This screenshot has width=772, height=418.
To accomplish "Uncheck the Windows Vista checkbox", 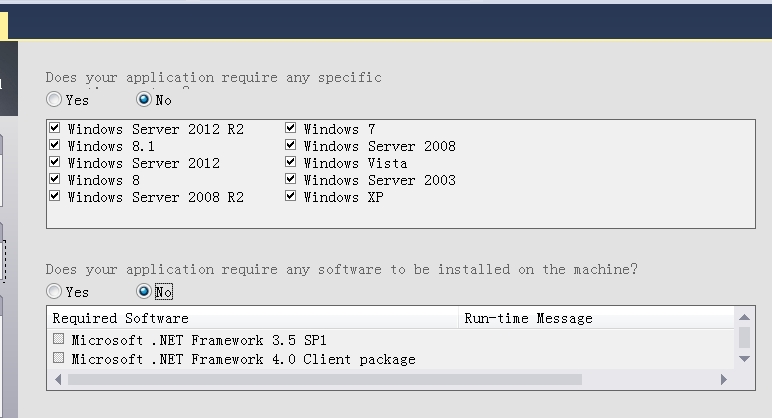I will pos(290,162).
